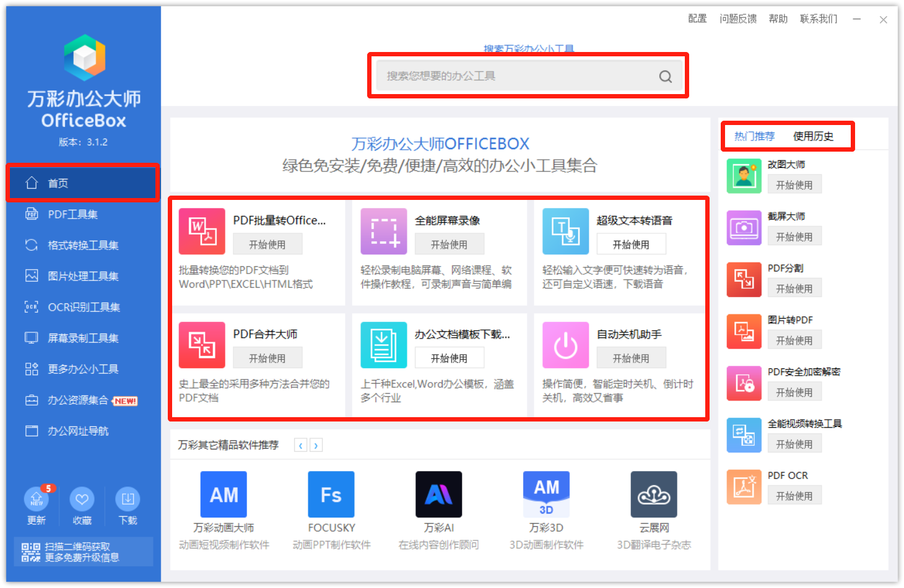Screen dimensions: 904x588
Task: Click 开始使用 under 办公文档模板下载
Action: pos(450,358)
